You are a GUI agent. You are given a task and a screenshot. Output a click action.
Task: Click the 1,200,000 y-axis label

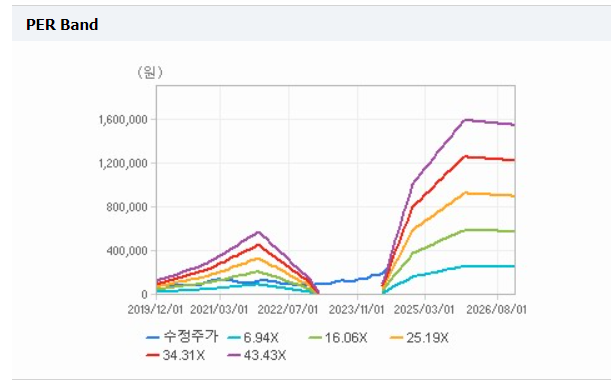coord(123,163)
